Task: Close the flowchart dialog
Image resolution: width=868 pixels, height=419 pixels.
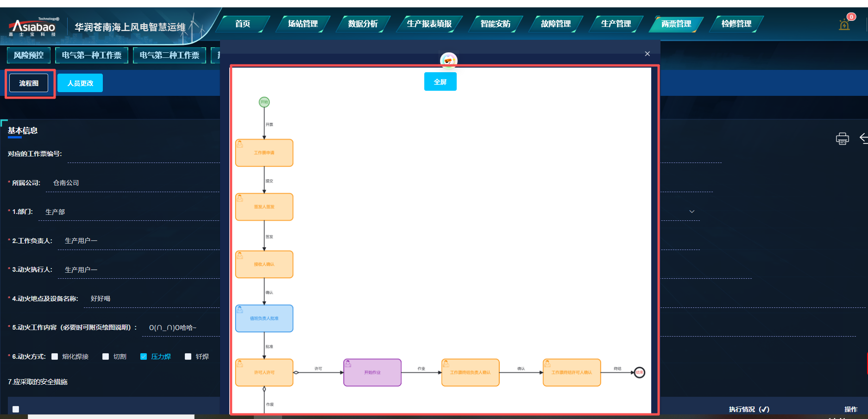Action: tap(647, 54)
